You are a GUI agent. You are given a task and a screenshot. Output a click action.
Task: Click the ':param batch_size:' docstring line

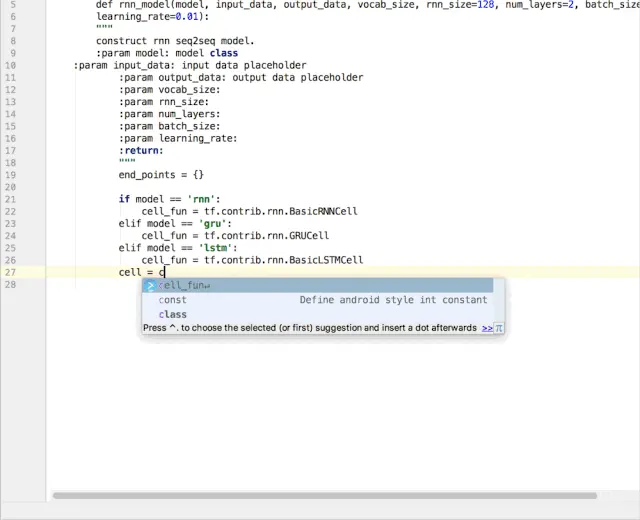tap(169, 126)
